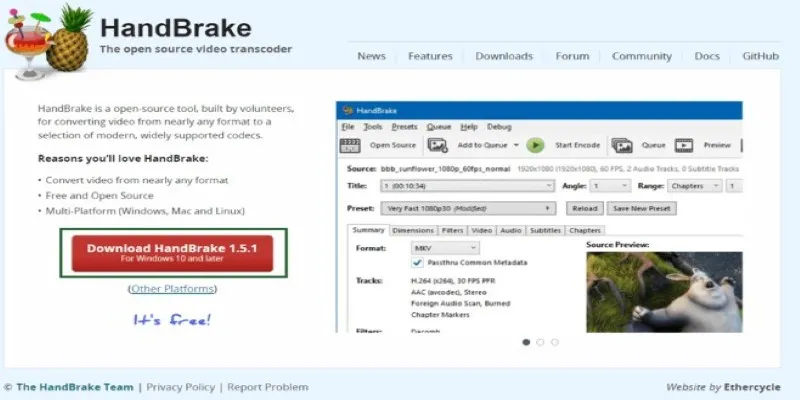Open the File menu in screenshot

348,127
